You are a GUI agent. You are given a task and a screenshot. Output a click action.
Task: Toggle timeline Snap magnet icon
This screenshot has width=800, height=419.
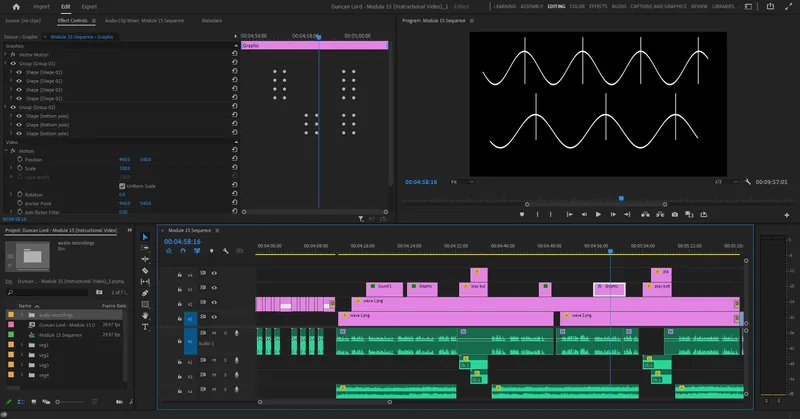coord(183,251)
